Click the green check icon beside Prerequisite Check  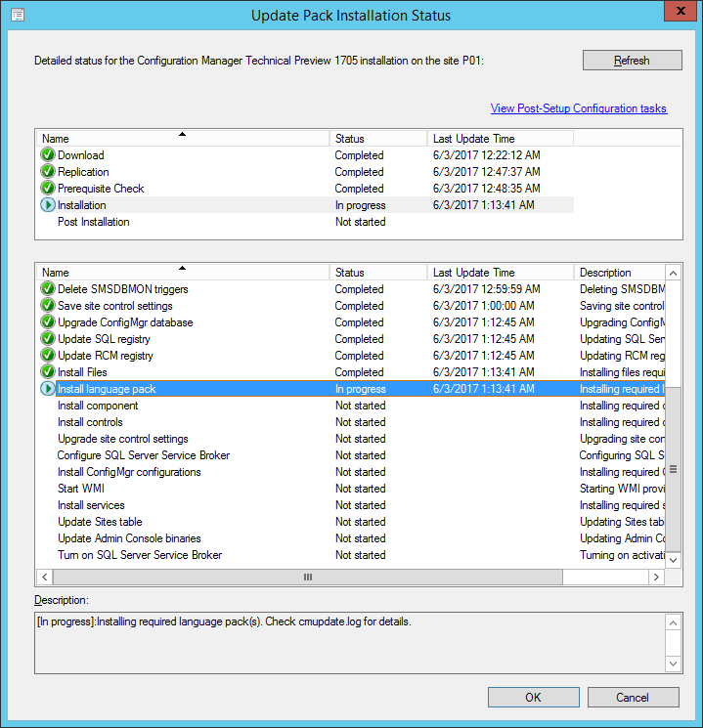(x=47, y=188)
